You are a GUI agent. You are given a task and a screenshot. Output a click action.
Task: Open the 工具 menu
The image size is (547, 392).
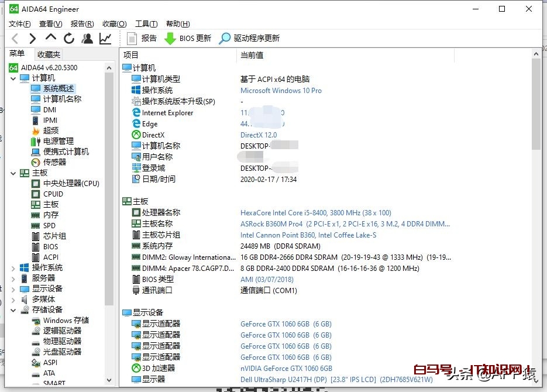tap(146, 23)
